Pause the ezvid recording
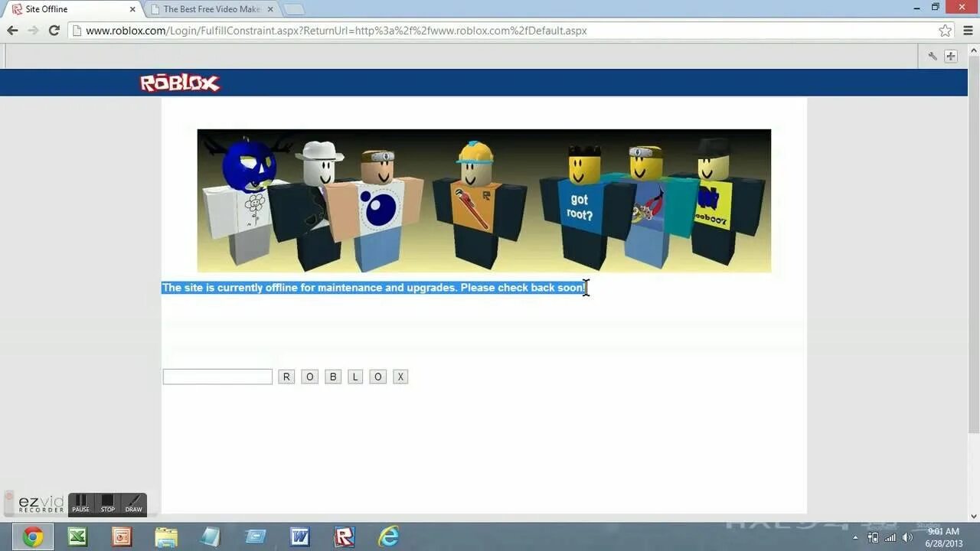 point(80,504)
